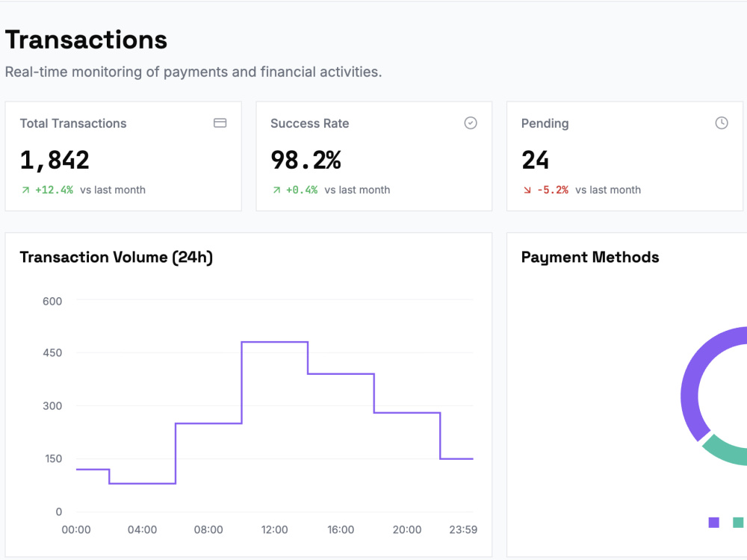Click the green up arrow beside +12.4%

point(25,190)
